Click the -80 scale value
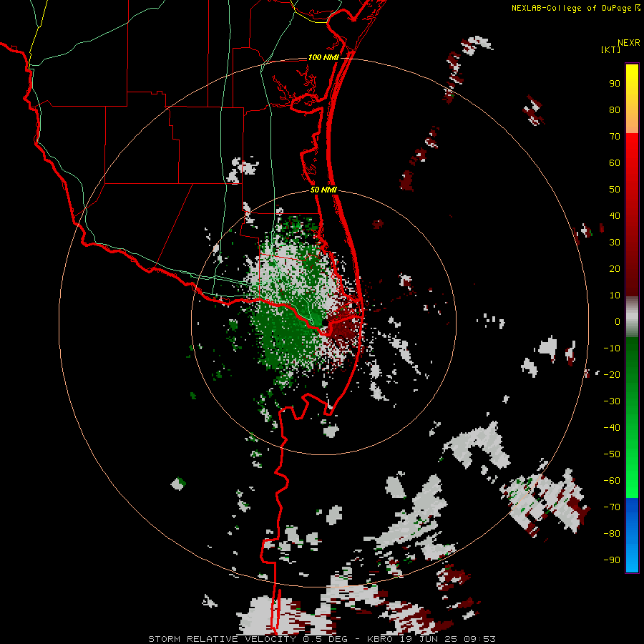The image size is (644, 644). (x=612, y=534)
